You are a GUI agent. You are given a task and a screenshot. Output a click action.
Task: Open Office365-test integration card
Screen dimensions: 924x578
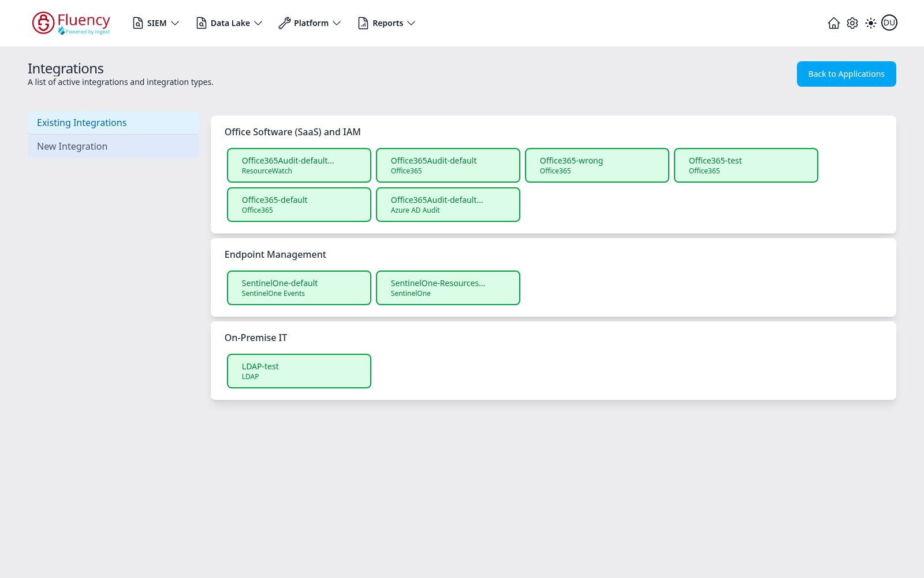pos(746,165)
